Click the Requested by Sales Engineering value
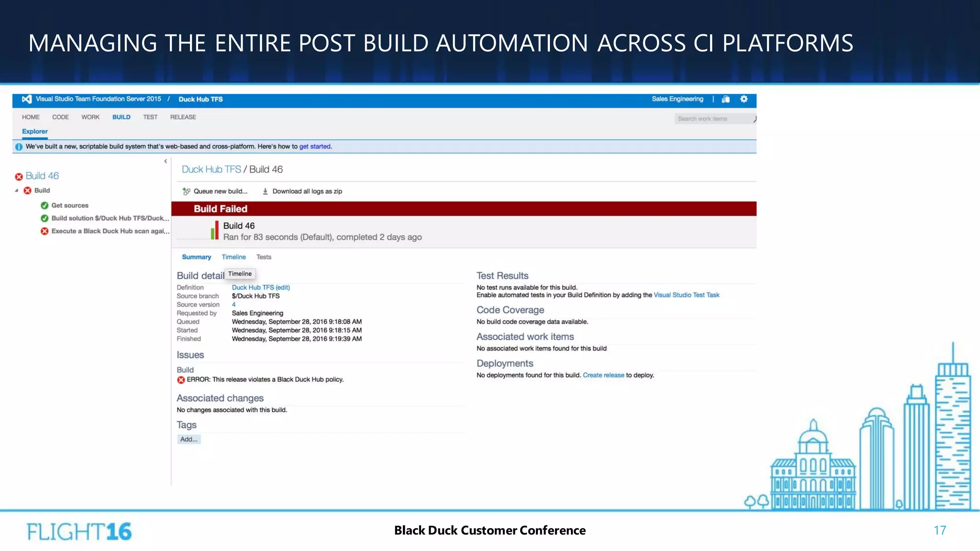The image size is (980, 551). coord(257,313)
